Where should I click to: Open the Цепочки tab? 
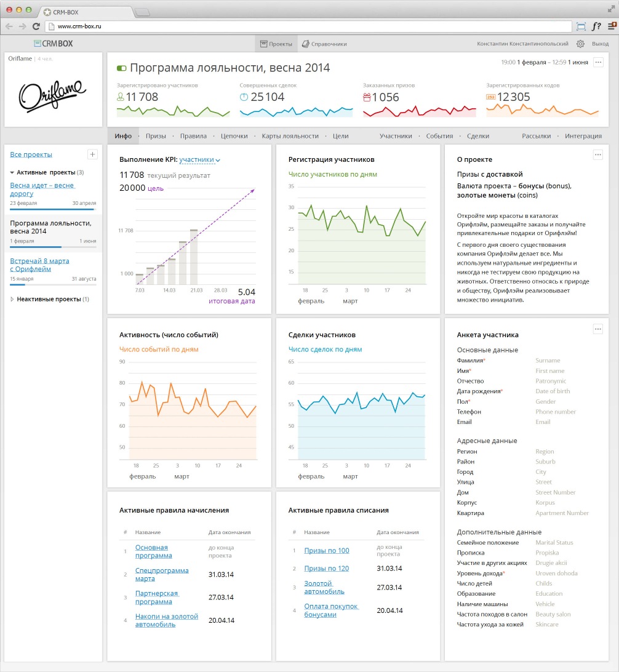tap(234, 136)
